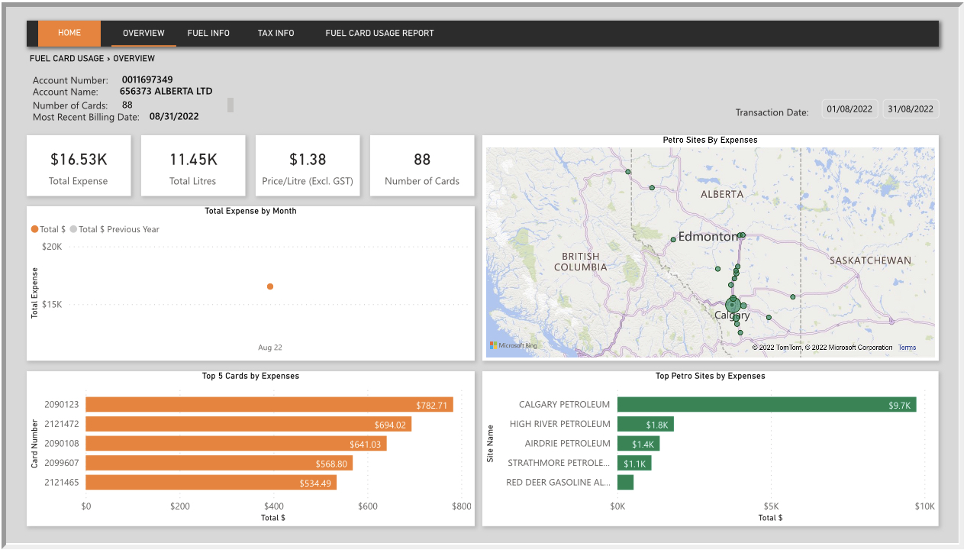This screenshot has height=550, width=980.
Task: Click the Top 5 Cards by Expenses title
Action: tap(250, 376)
